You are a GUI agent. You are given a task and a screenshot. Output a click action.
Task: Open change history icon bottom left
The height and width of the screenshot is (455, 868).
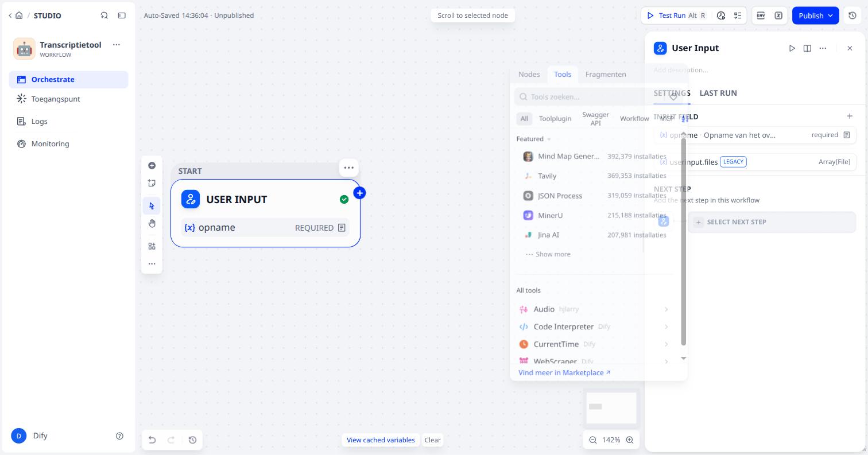tap(192, 440)
